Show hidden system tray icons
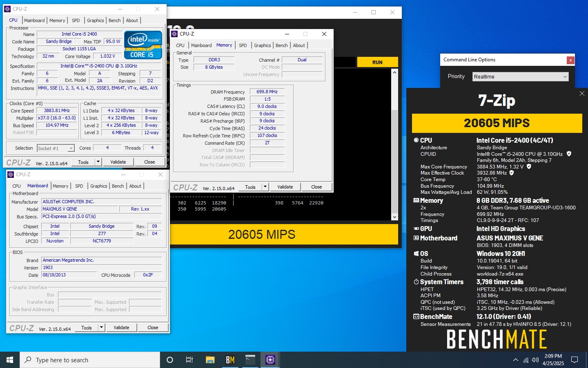This screenshot has height=368, width=588. [x=515, y=360]
